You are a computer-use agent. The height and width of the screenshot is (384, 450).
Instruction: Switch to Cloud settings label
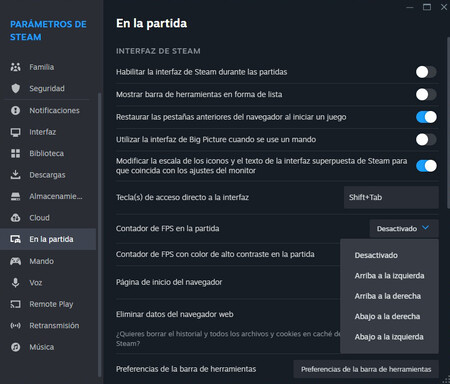pos(39,218)
